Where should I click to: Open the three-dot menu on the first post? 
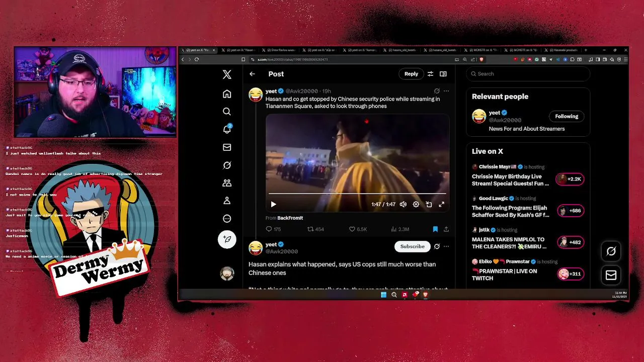446,91
